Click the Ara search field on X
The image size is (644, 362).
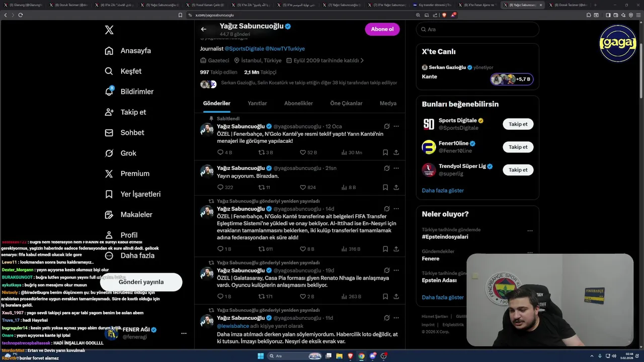pos(477,29)
